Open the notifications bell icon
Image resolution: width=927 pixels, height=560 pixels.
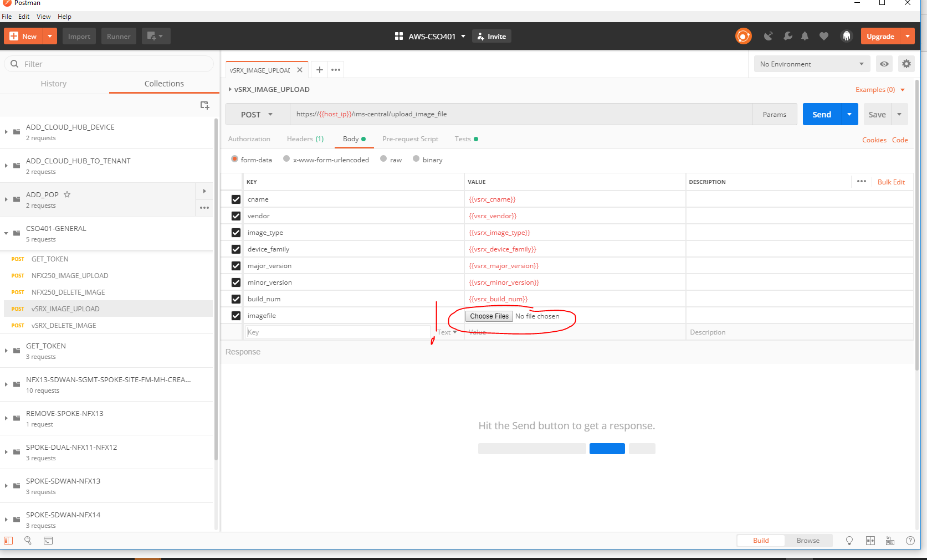pos(805,36)
